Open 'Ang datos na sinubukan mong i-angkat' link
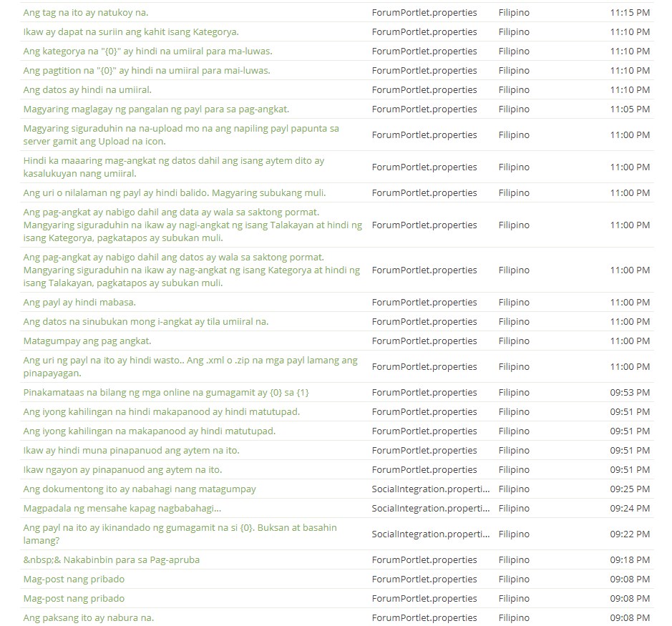 pyautogui.click(x=146, y=322)
